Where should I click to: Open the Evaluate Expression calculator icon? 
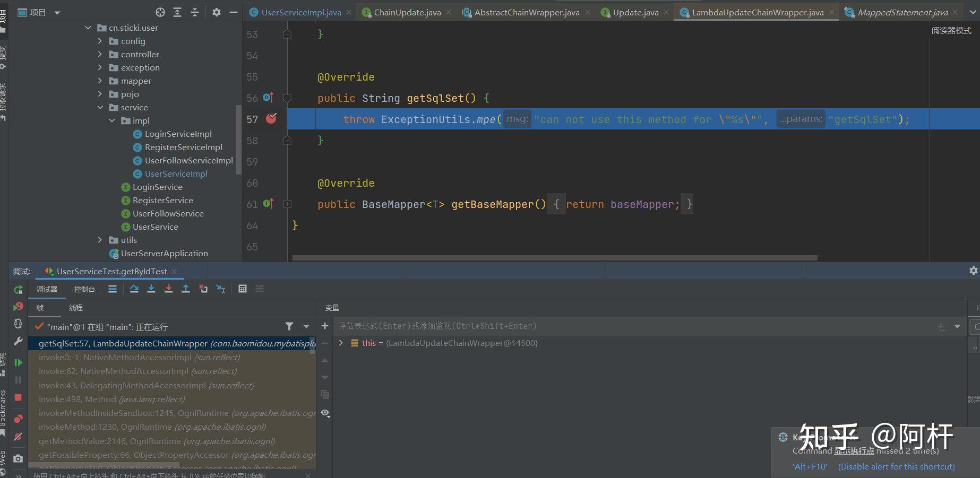point(243,289)
